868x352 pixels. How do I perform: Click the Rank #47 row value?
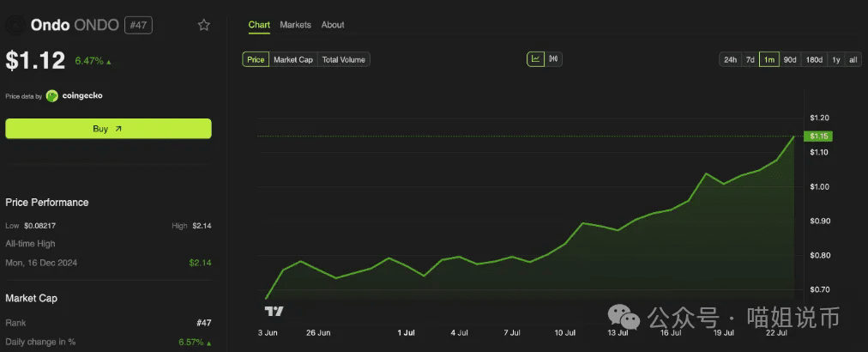point(204,323)
